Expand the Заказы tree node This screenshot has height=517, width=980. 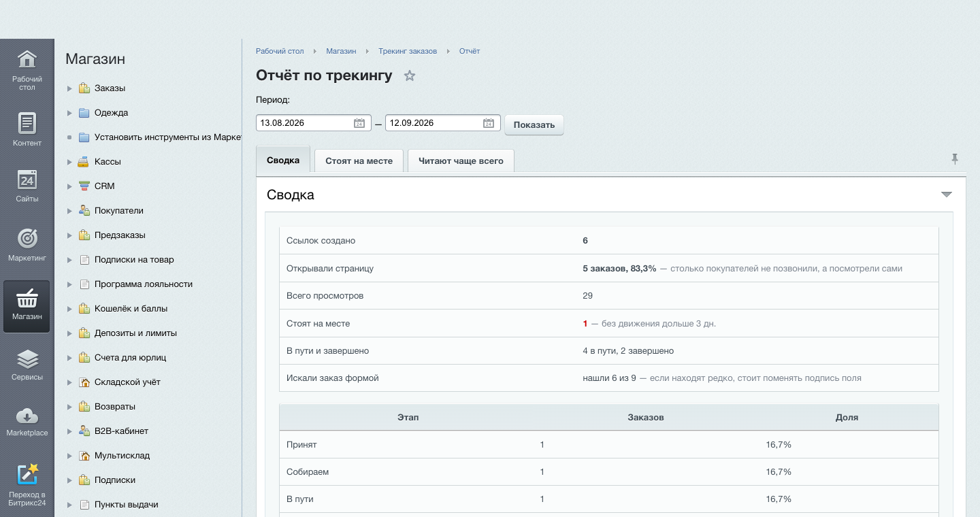coord(69,88)
